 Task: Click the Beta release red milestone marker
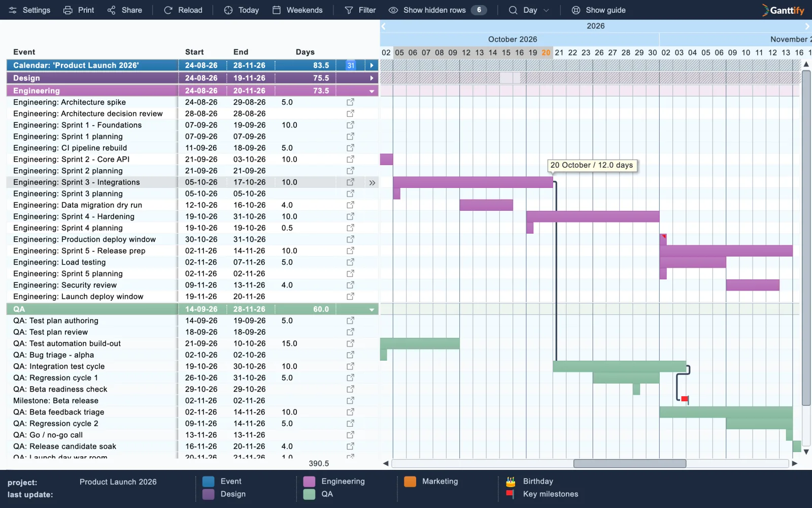click(685, 399)
